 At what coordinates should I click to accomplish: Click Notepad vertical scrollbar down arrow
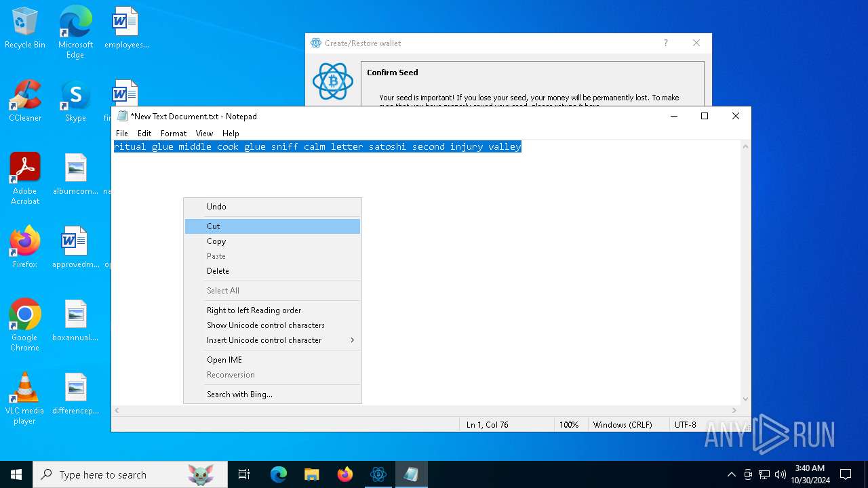tap(745, 399)
